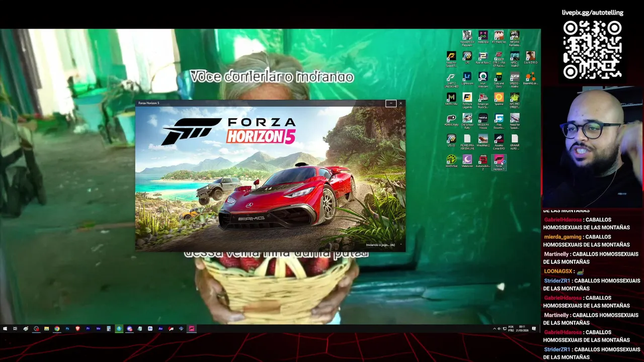
Task: Open SPEED2 Atalho desktop shortcut
Action: pos(515,80)
